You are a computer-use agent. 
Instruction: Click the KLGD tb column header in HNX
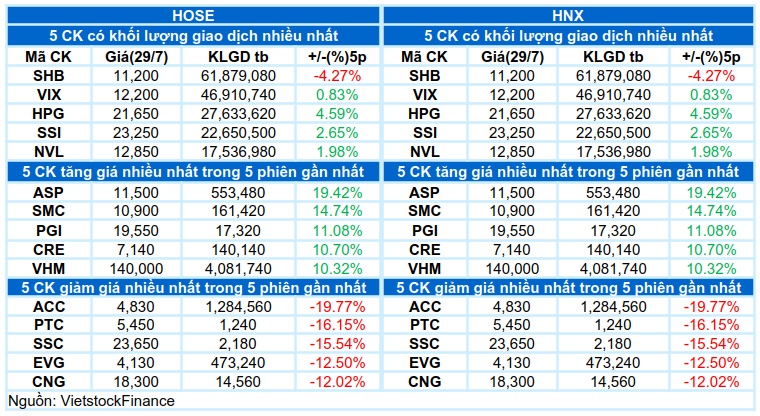(x=613, y=57)
